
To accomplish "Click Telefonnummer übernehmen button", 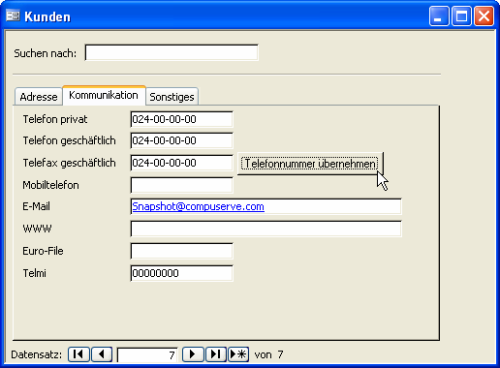I will coord(310,164).
